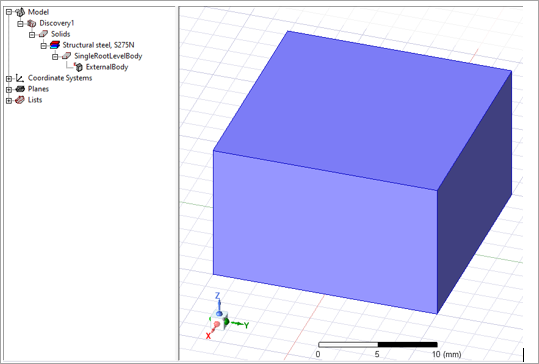539x364 pixels.
Task: Select Structural steel, S275N label
Action: tap(98, 45)
